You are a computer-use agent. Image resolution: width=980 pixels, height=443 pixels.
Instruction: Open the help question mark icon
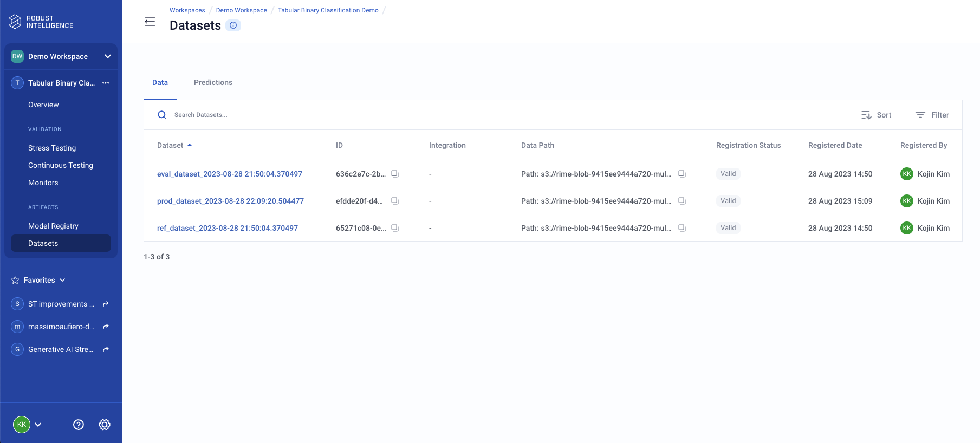coord(79,425)
